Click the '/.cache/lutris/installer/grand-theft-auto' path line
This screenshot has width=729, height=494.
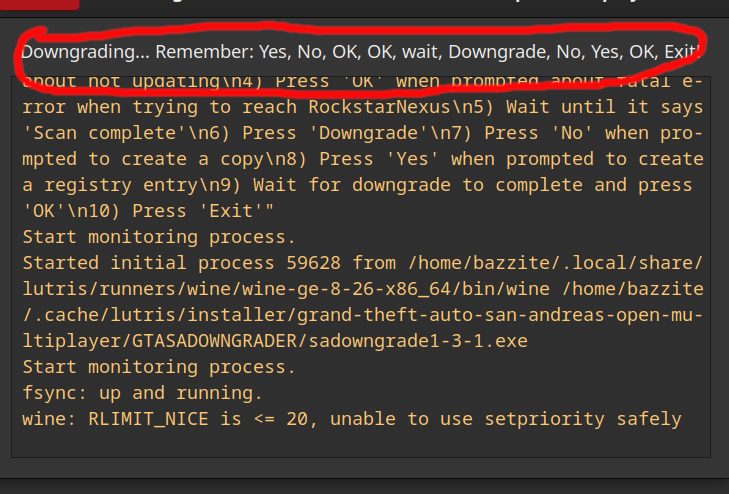[x=363, y=315]
